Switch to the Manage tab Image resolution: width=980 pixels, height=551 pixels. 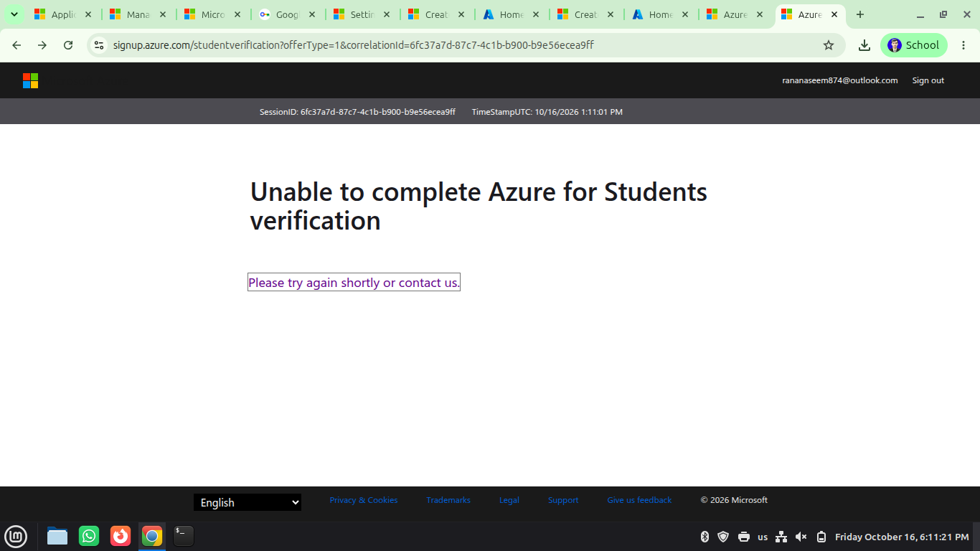(x=138, y=14)
